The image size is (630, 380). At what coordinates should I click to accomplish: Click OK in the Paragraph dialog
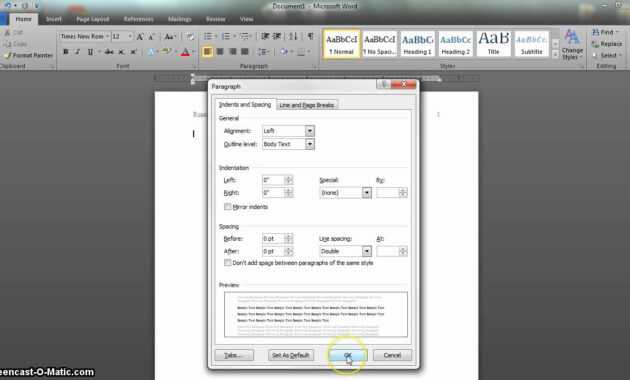click(x=348, y=355)
